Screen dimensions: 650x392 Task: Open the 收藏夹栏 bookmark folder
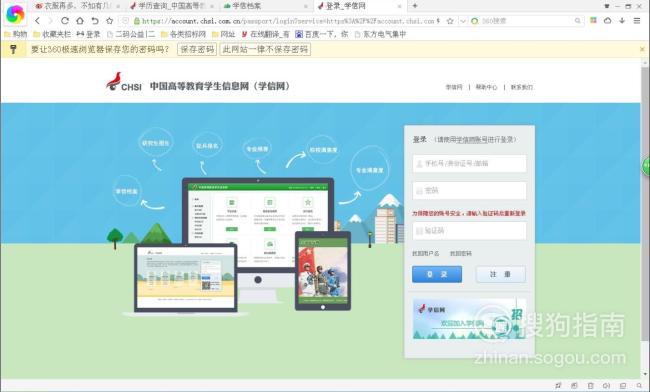pyautogui.click(x=52, y=34)
